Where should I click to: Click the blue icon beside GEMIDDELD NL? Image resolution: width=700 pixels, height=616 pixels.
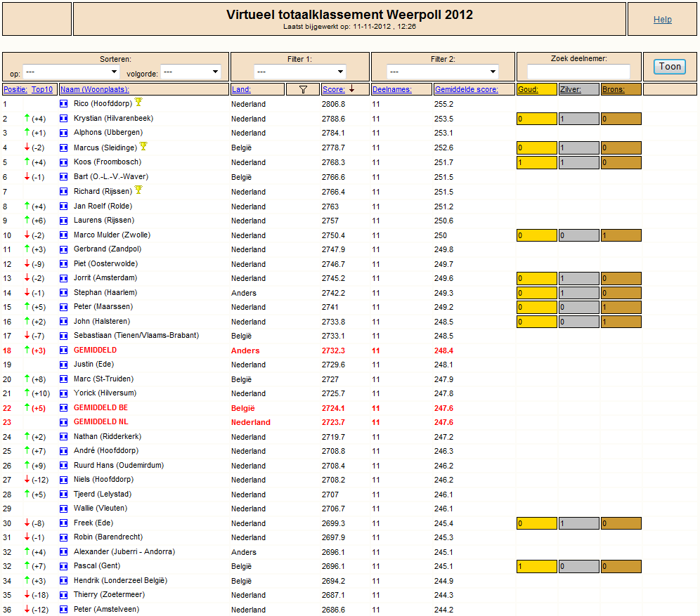[x=64, y=422]
